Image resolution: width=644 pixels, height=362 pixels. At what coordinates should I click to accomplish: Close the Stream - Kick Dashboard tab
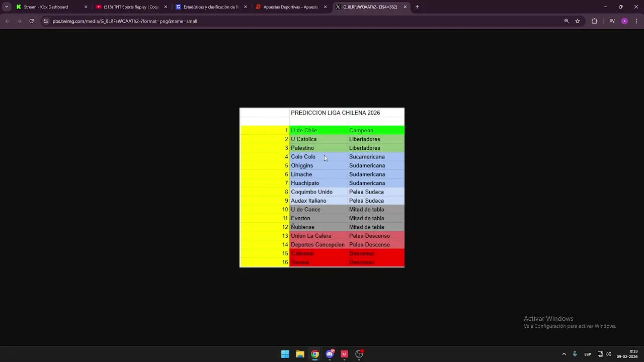[86, 7]
